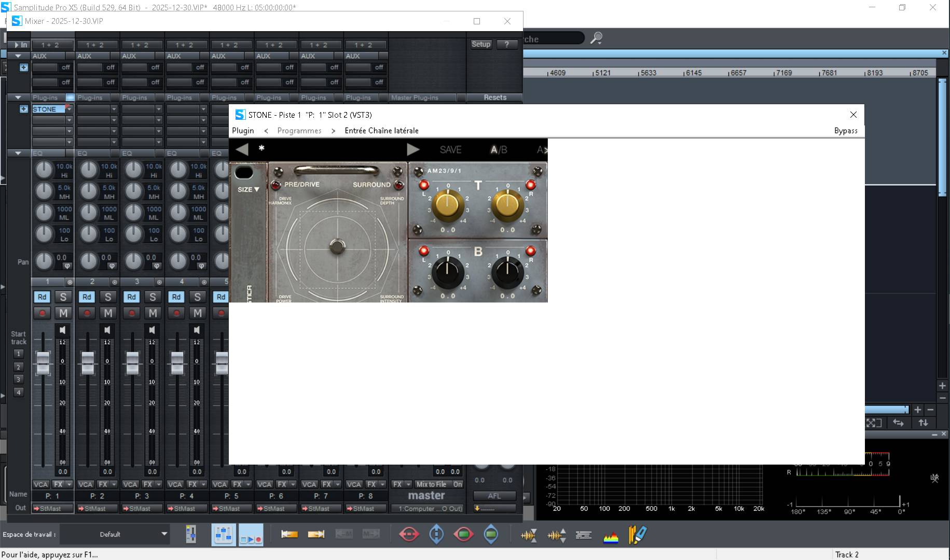This screenshot has height=560, width=950.
Task: Click the speaker icon above track 2 fader
Action: (x=107, y=330)
